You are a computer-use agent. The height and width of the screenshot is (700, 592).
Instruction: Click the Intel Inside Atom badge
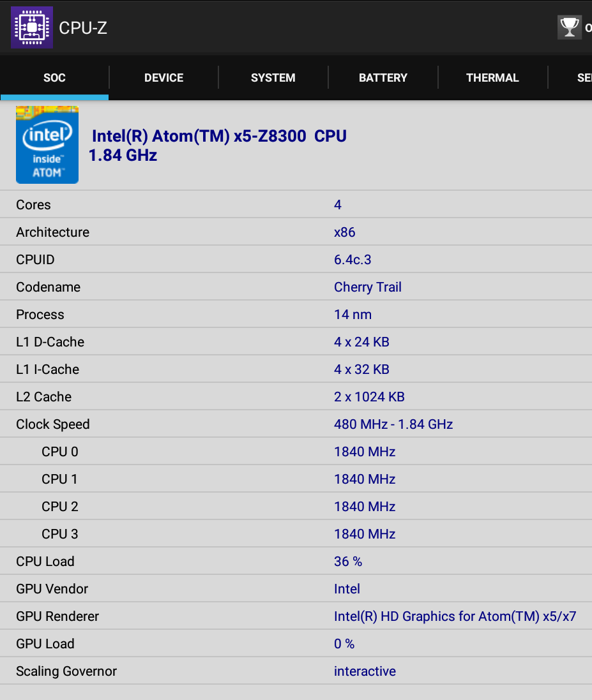coord(47,145)
